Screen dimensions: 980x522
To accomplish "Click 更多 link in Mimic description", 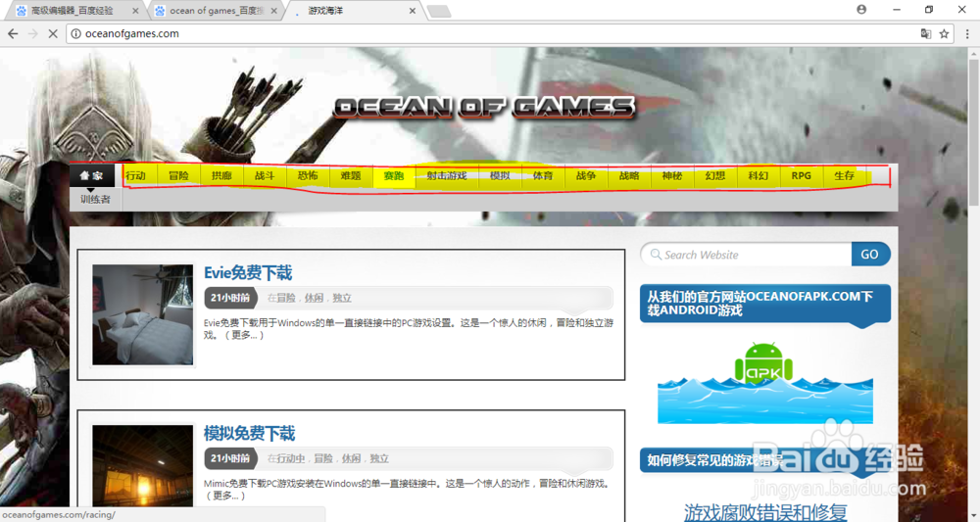I will pyautogui.click(x=225, y=496).
